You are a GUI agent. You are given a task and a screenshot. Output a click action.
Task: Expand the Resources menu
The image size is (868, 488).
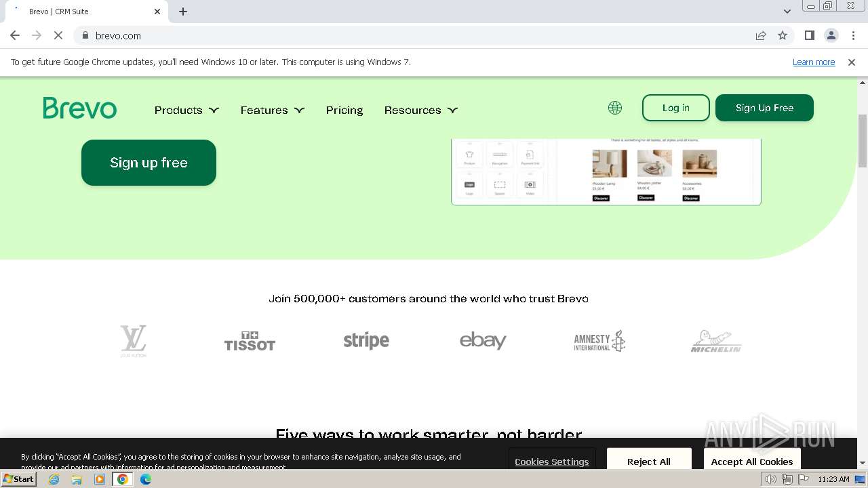(x=420, y=110)
